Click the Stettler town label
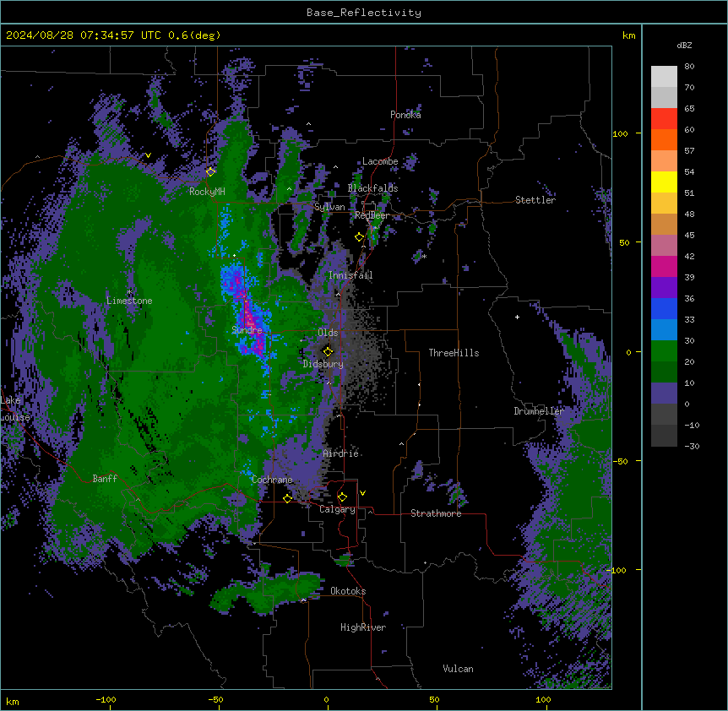 [x=535, y=200]
